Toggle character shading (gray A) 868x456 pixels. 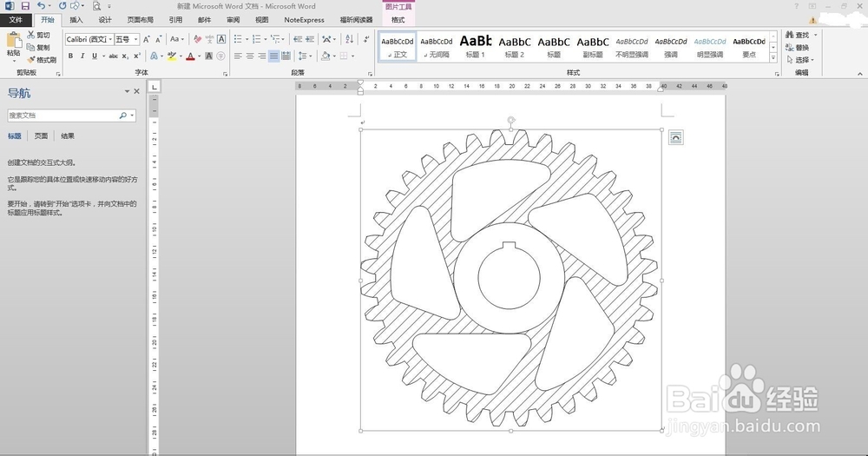[x=208, y=56]
